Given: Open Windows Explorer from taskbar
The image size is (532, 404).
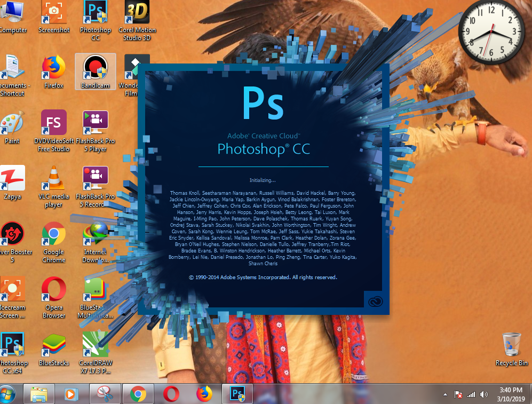Looking at the screenshot, I should (x=38, y=394).
